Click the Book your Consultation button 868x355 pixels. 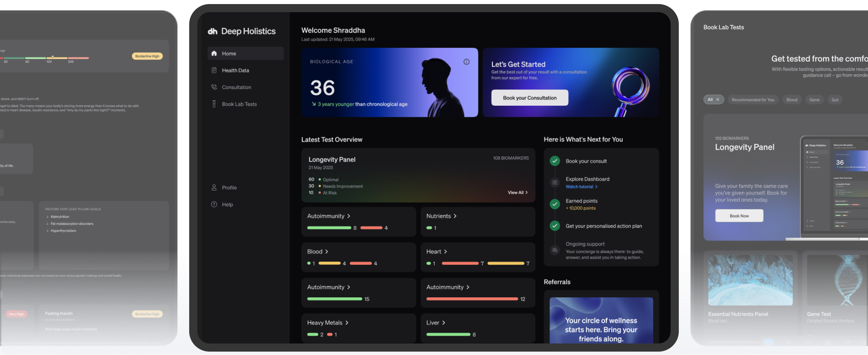[530, 98]
